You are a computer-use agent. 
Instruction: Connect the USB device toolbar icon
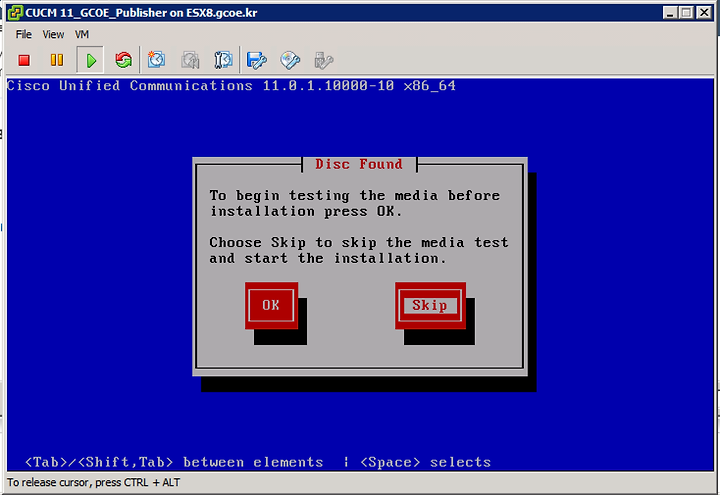pos(323,60)
